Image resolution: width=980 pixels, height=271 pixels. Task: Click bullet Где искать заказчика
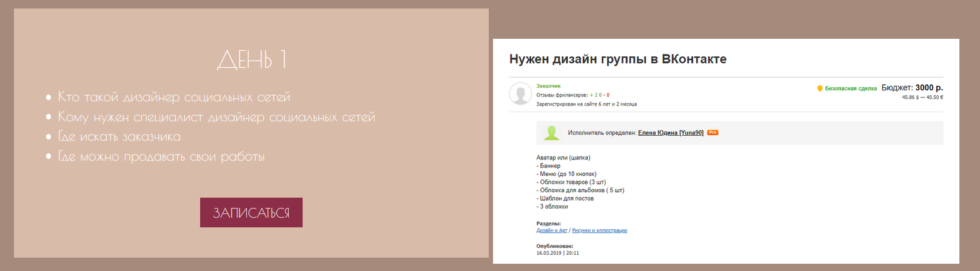pos(119,136)
